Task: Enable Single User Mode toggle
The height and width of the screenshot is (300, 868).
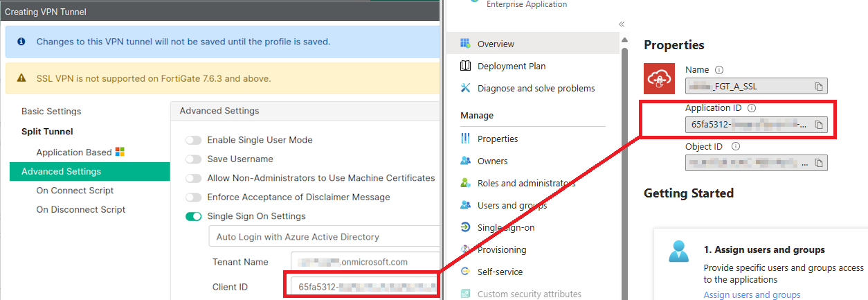Action: [193, 140]
